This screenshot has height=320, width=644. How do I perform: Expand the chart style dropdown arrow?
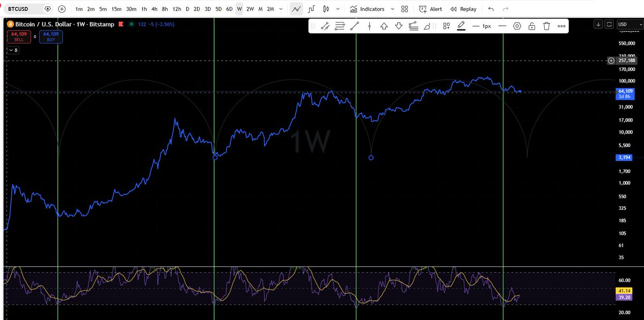pos(337,9)
